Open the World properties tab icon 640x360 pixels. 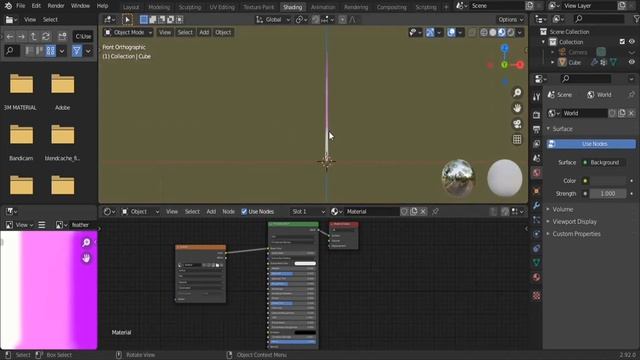(x=536, y=172)
